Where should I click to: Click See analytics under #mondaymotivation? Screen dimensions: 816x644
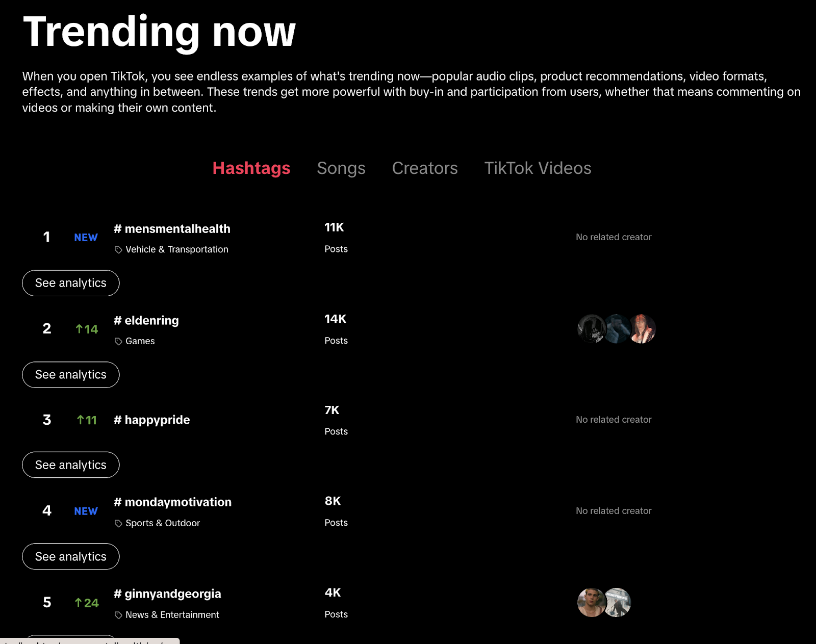pyautogui.click(x=70, y=556)
